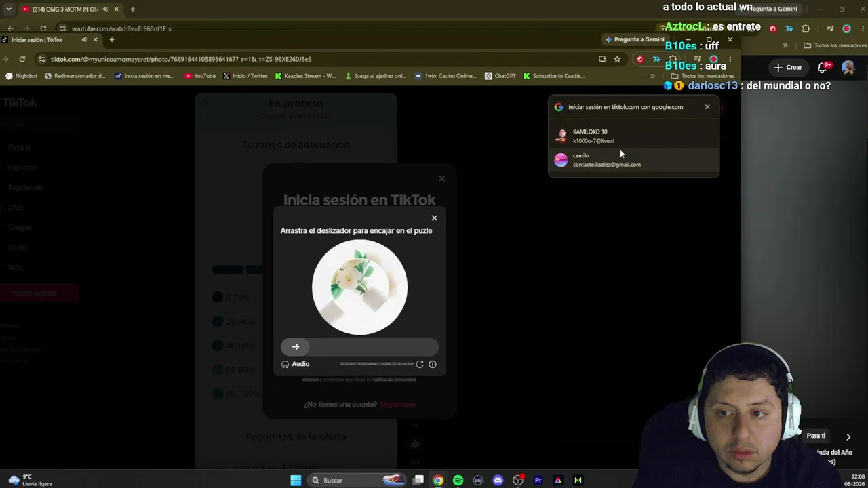Refresh the captcha puzzle image

pos(420,364)
